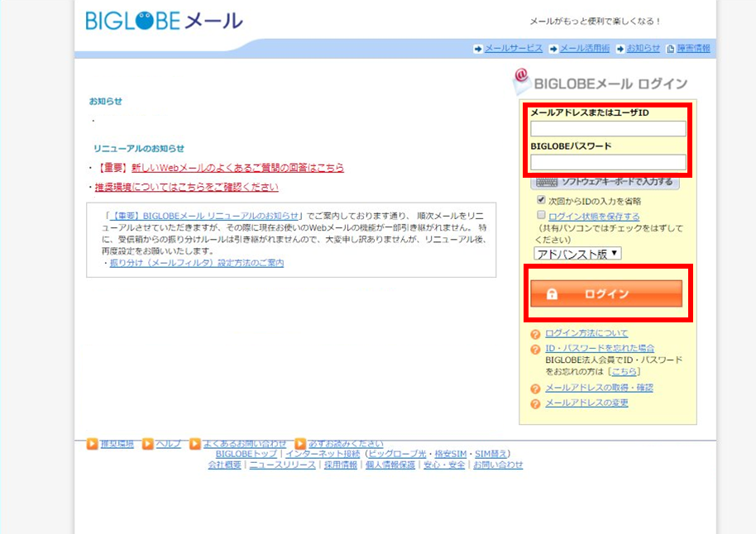Image resolution: width=756 pixels, height=534 pixels.
Task: Open メールアドレスの取得・確認 link
Action: coord(600,388)
